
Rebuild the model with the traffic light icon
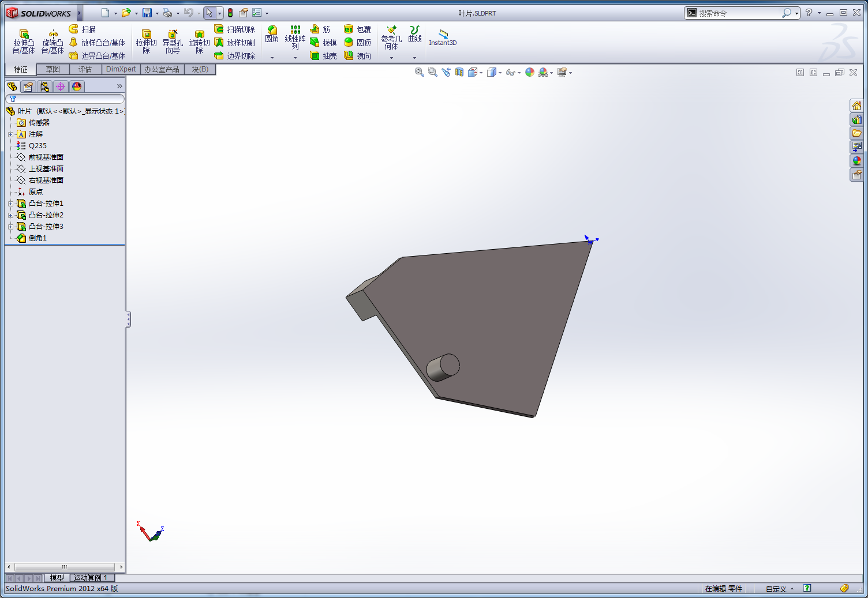coord(230,13)
